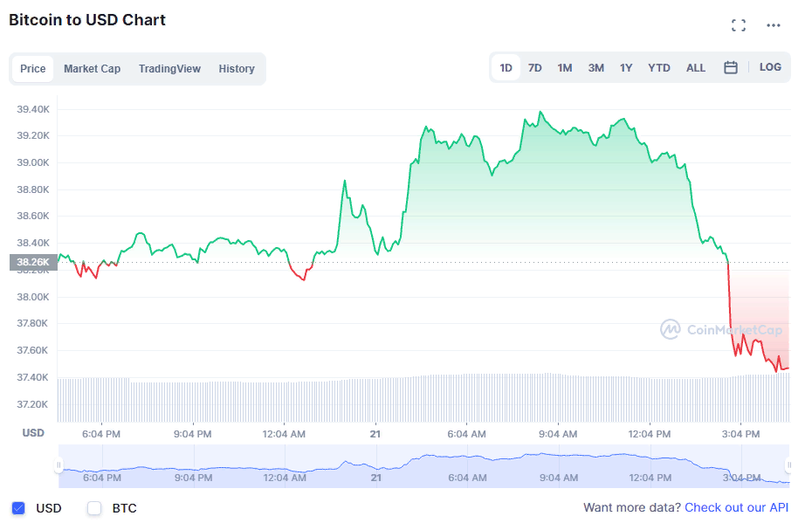812x530 pixels.
Task: Open fullscreen chart view icon
Action: pyautogui.click(x=739, y=25)
